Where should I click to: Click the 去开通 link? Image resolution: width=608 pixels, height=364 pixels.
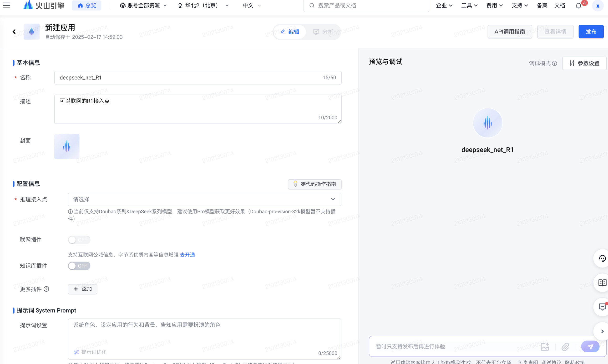(187, 255)
